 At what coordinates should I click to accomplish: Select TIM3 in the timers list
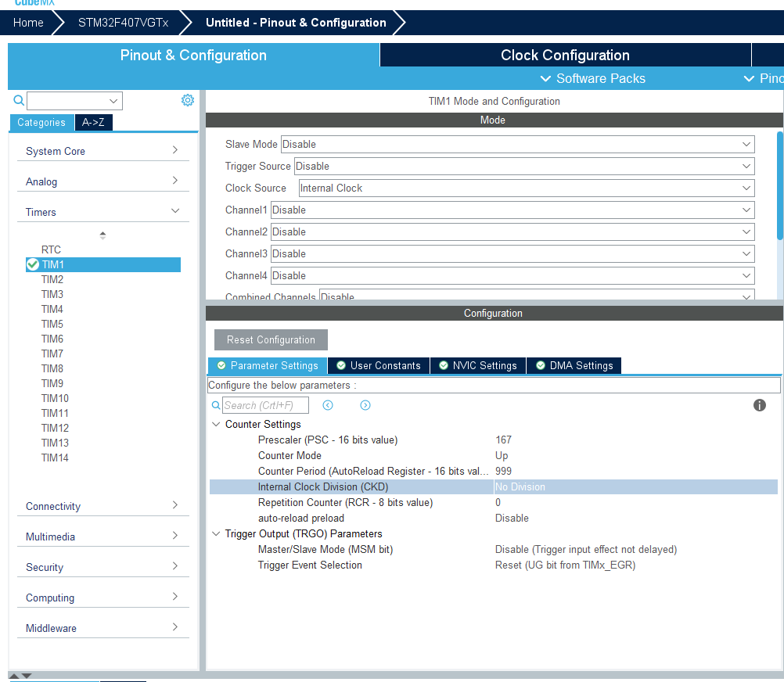coord(52,294)
